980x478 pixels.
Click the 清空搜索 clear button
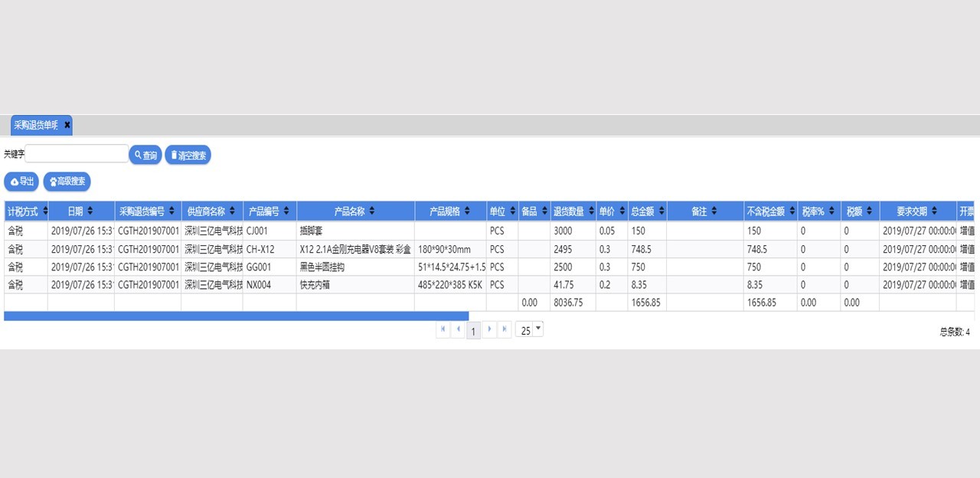pos(188,155)
